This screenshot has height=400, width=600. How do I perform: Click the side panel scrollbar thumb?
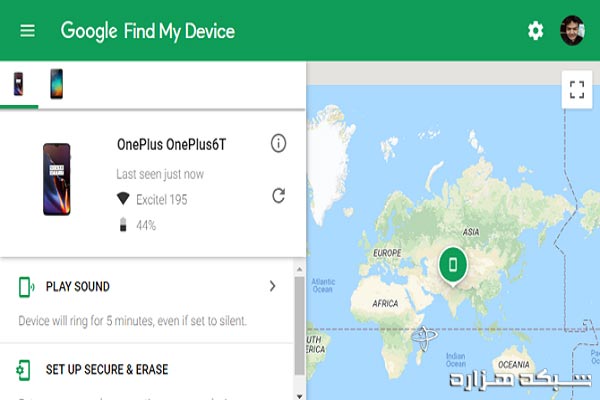click(299, 326)
